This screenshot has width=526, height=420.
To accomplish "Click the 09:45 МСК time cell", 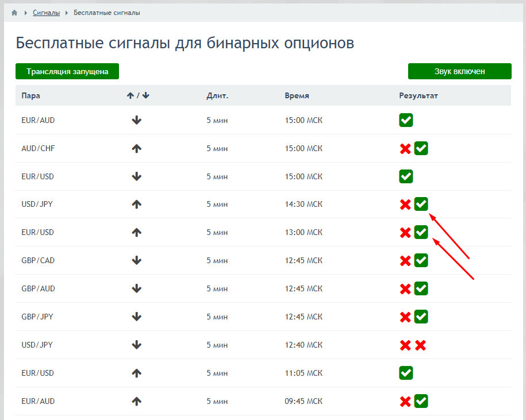I will (x=304, y=401).
